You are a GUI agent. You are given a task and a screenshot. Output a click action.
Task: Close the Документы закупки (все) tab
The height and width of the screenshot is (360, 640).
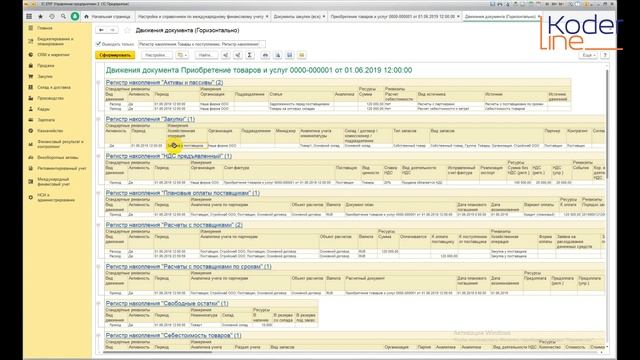[x=324, y=16]
